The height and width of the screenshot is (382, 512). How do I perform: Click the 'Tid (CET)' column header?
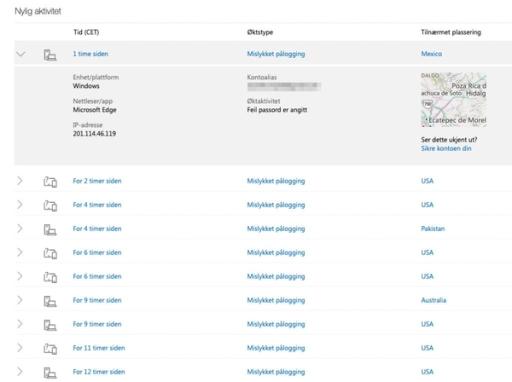(86, 32)
